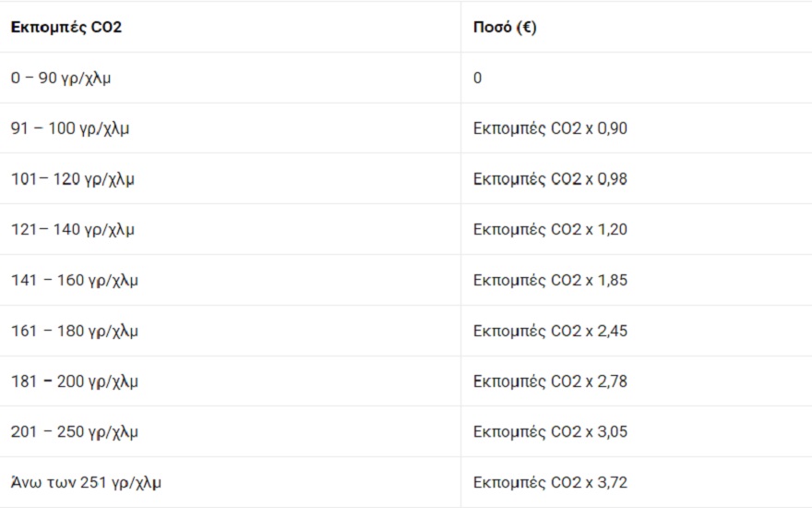Click 'Εκπομπές CO2 x 0,90' cell
Screen dimensions: 812x508
[550, 128]
